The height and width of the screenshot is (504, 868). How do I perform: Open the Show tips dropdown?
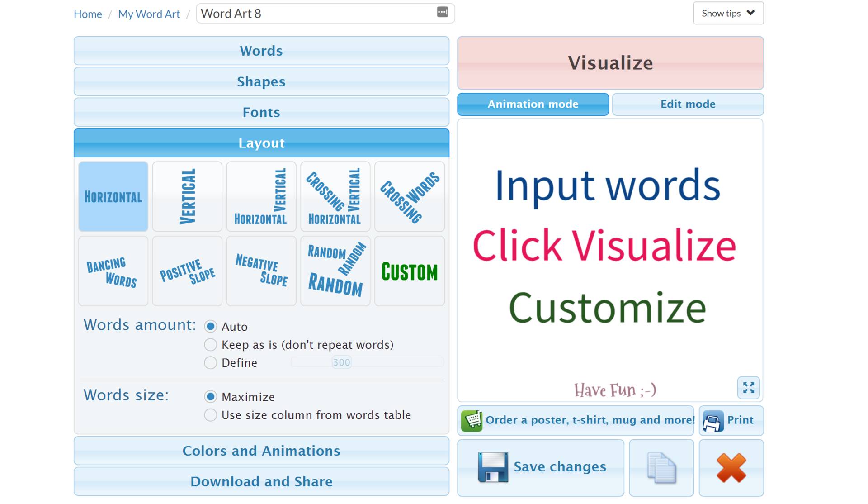click(728, 13)
